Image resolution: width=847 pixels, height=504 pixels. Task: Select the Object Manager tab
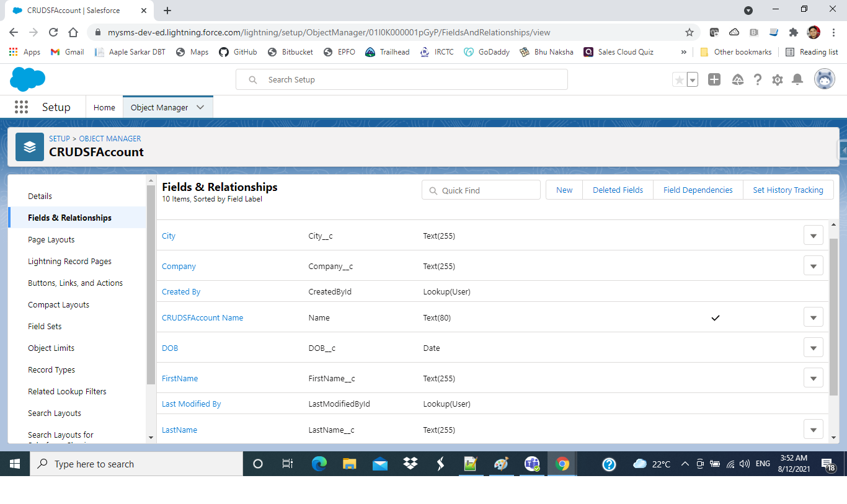pyautogui.click(x=159, y=107)
